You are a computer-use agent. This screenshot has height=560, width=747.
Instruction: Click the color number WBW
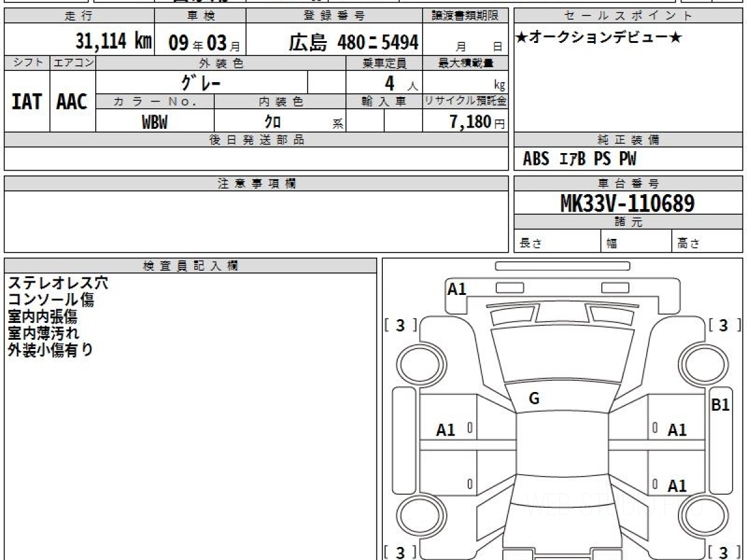pos(154,122)
